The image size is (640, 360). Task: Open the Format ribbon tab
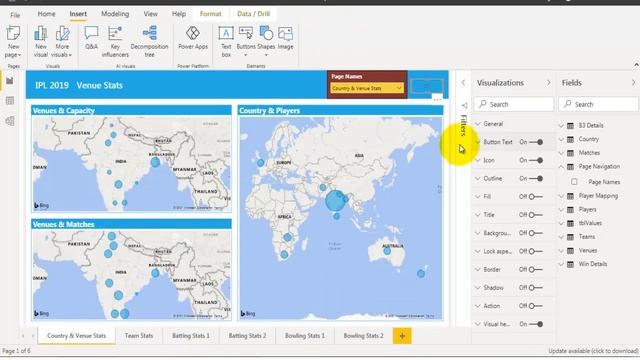pyautogui.click(x=211, y=14)
